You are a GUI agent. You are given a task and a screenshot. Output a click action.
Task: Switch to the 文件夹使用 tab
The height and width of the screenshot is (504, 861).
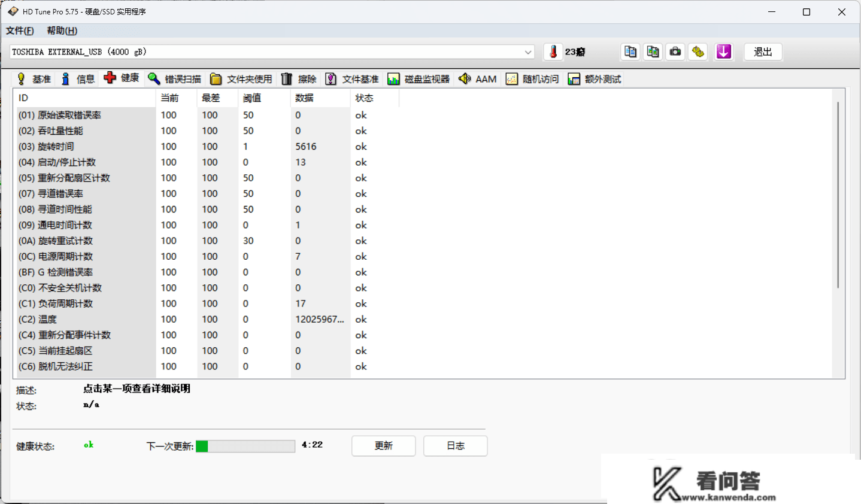[241, 79]
